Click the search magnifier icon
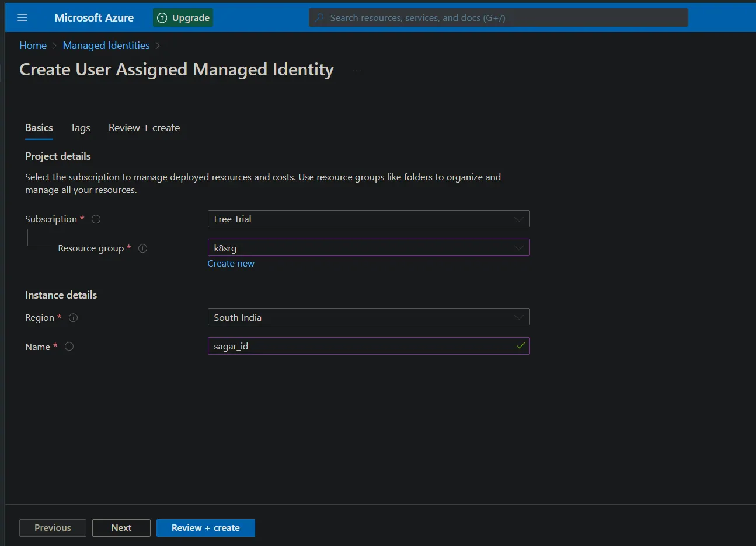This screenshot has height=546, width=756. (319, 17)
